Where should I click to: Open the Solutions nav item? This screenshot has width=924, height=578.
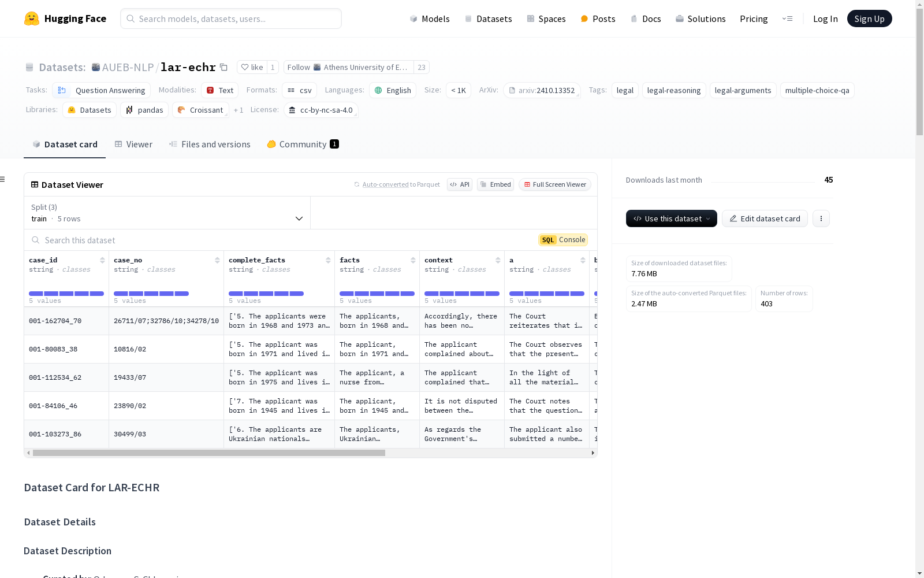[x=701, y=18]
